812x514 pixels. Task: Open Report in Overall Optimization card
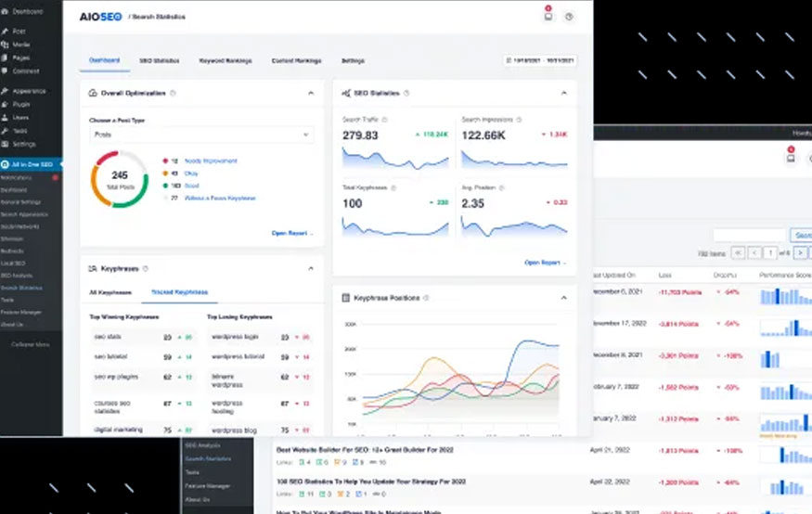292,233
